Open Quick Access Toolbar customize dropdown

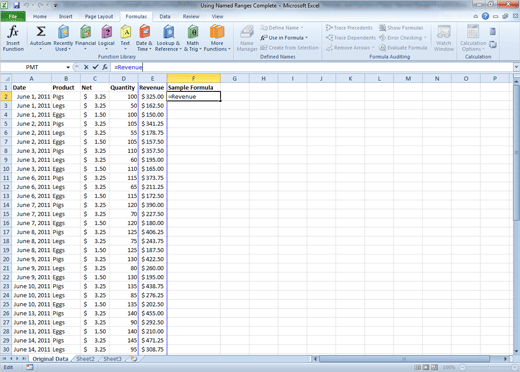(x=56, y=6)
